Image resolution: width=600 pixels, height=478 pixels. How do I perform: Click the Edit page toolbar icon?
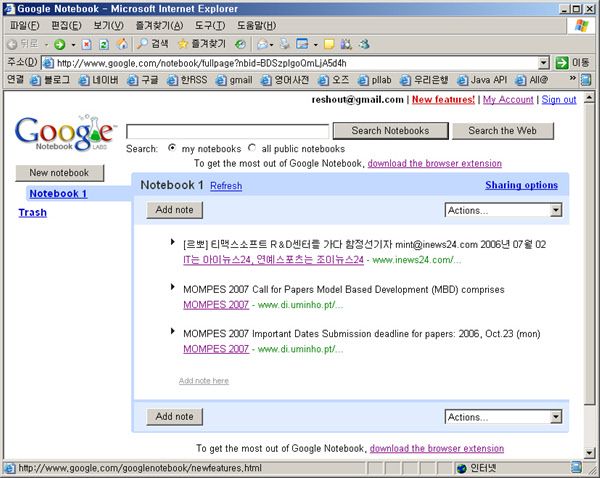302,44
